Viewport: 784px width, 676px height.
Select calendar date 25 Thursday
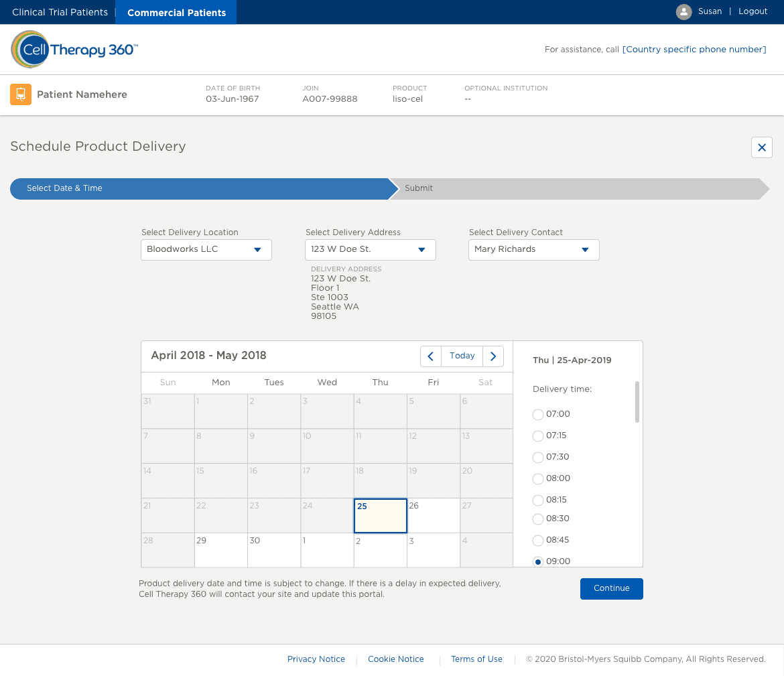tap(381, 515)
